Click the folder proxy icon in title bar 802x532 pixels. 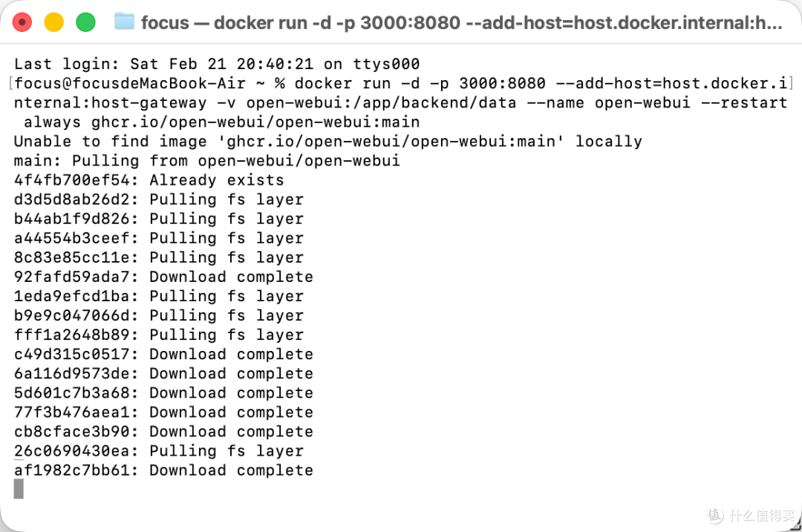pyautogui.click(x=124, y=22)
